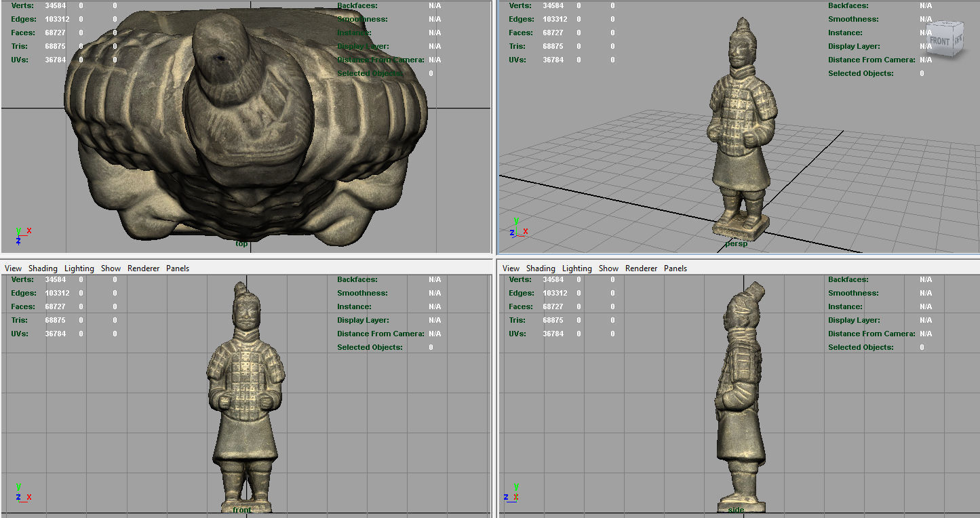Click the 103312 edge count in the side view

[555, 293]
